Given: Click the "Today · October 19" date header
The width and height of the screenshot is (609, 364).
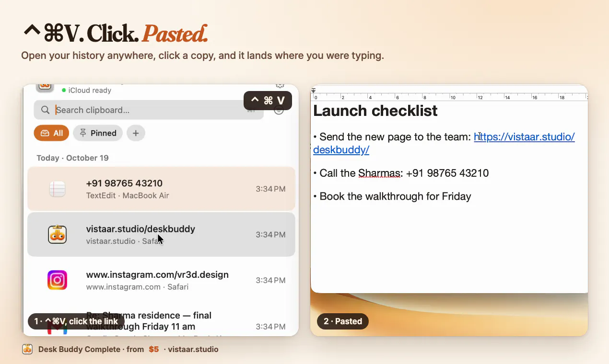Looking at the screenshot, I should (72, 158).
